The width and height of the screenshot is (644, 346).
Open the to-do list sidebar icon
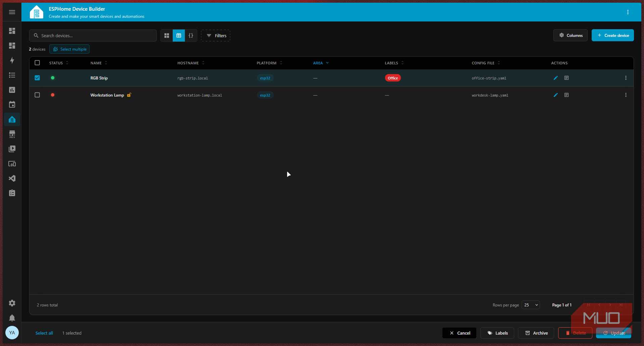coord(12,75)
